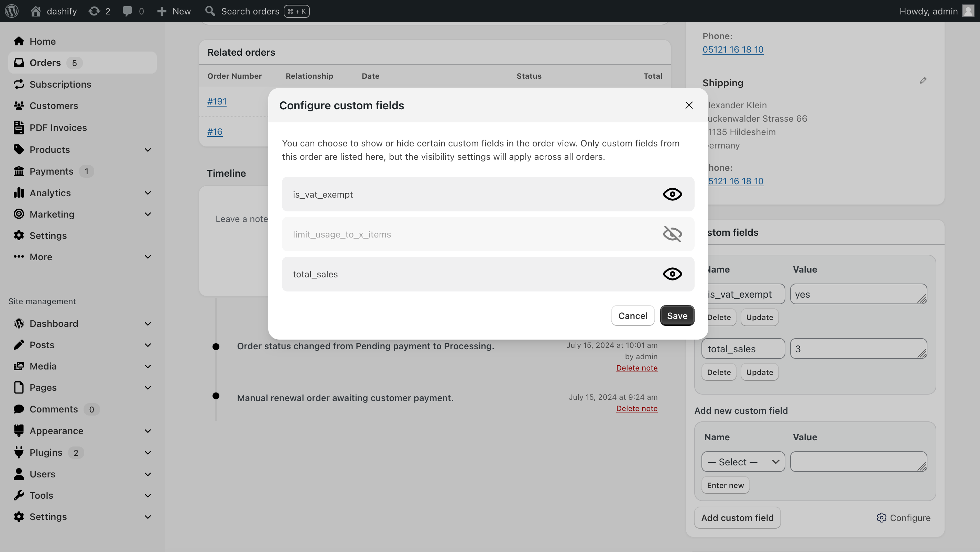Screen dimensions: 980x552
Task: Show the hidden limit_usage_to_x_items field
Action: tap(672, 234)
